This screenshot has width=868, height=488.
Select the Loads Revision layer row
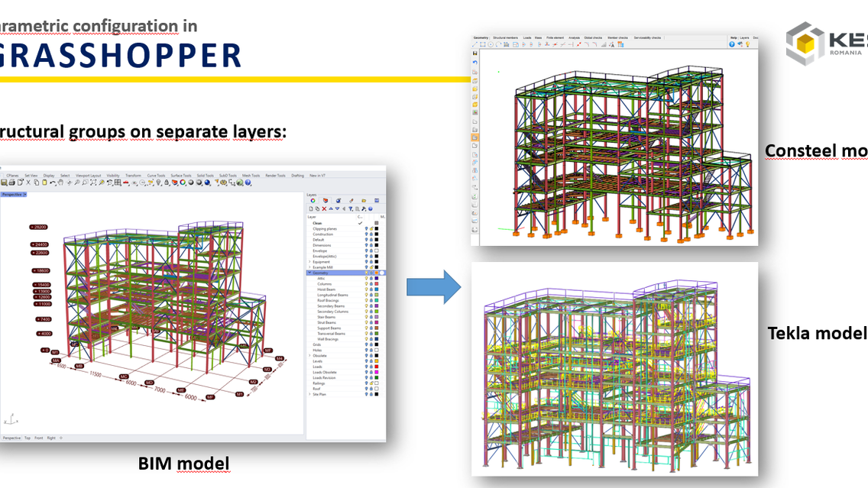345,378
